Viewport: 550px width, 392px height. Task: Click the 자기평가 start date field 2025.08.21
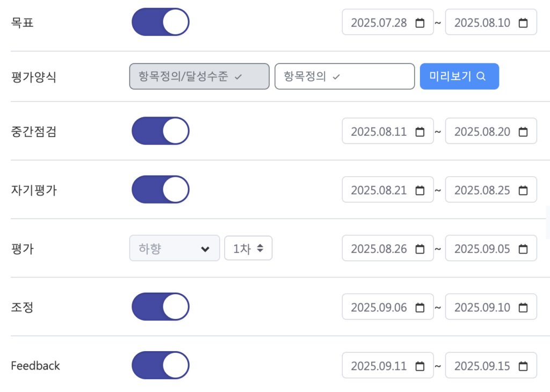[x=379, y=190]
